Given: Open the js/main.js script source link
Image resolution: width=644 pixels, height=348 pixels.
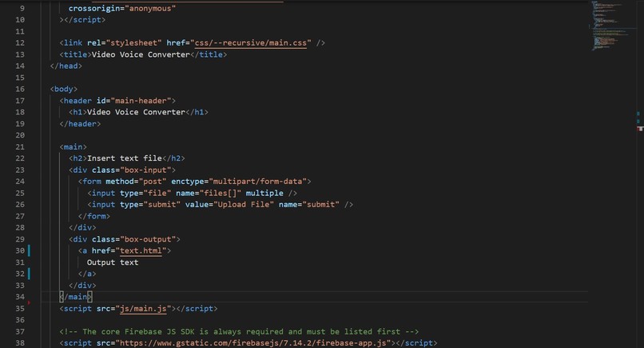Looking at the screenshot, I should coord(143,309).
